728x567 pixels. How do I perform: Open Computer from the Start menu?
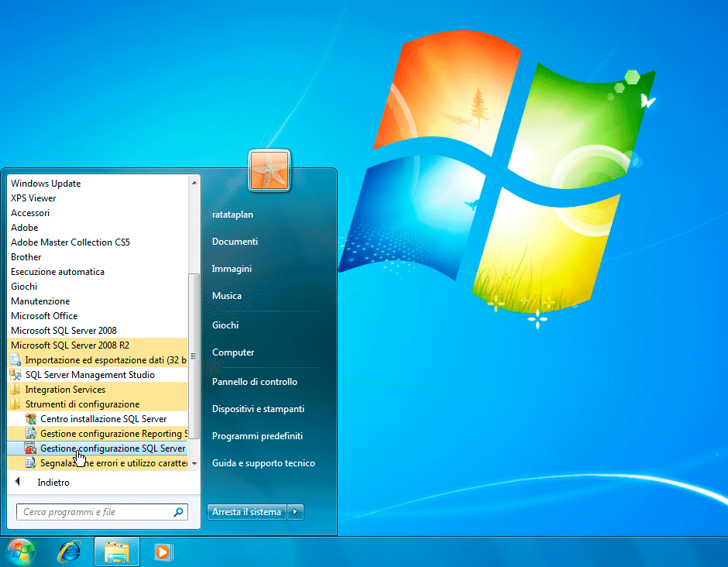[x=233, y=352]
